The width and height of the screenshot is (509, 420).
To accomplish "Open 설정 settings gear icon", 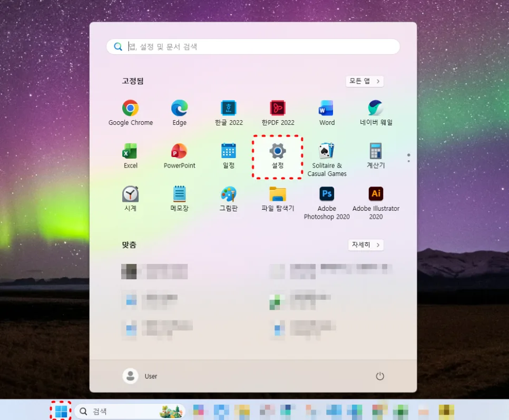I will point(278,151).
